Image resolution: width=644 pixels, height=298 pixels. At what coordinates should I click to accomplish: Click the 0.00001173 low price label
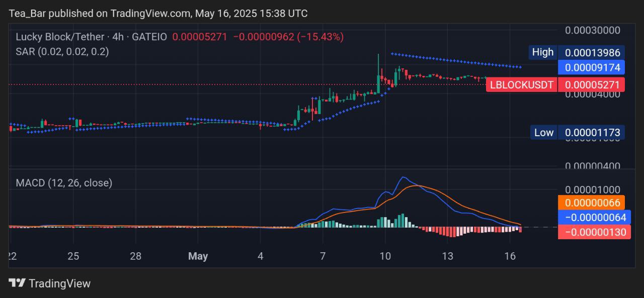pyautogui.click(x=592, y=133)
